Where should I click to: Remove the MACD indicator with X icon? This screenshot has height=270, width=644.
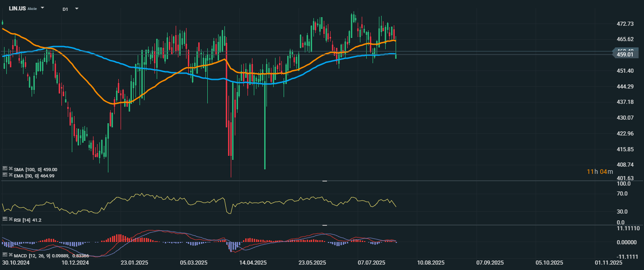pyautogui.click(x=10, y=256)
